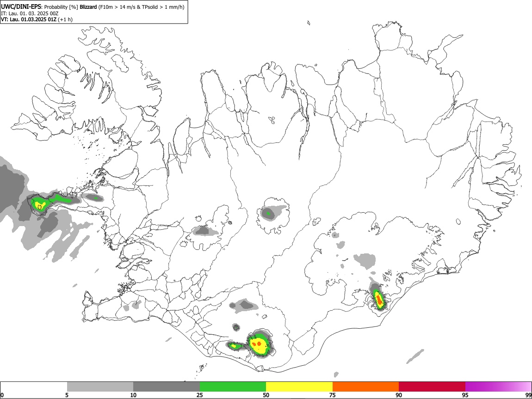Click the 'IT: Lau. 01. 03. 2025 00Z' line
The image size is (532, 399).
pyautogui.click(x=30, y=13)
